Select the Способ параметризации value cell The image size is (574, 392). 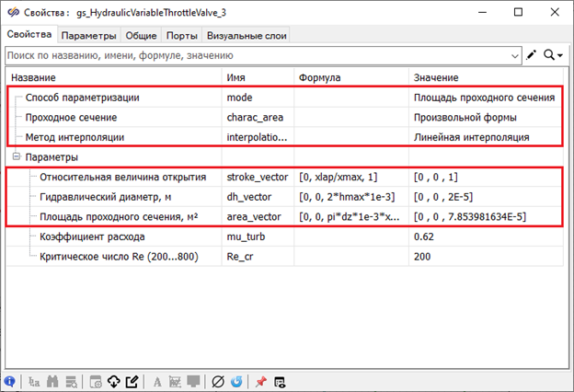coord(484,97)
